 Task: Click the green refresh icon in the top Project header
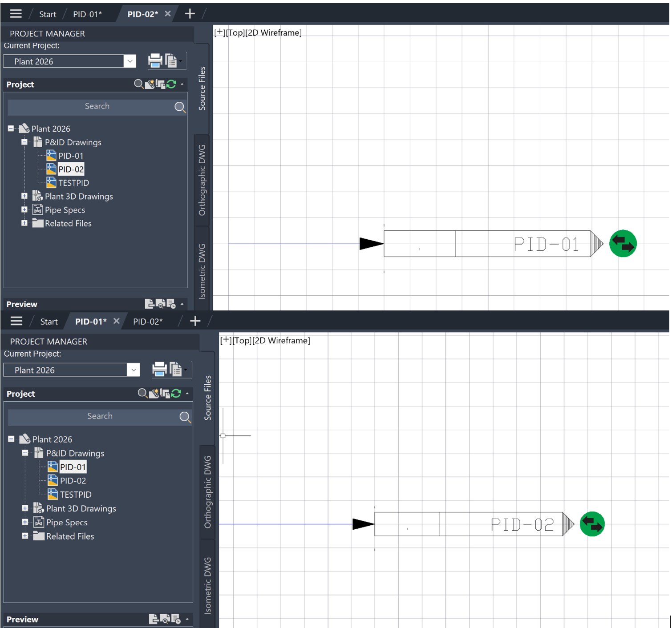click(171, 84)
